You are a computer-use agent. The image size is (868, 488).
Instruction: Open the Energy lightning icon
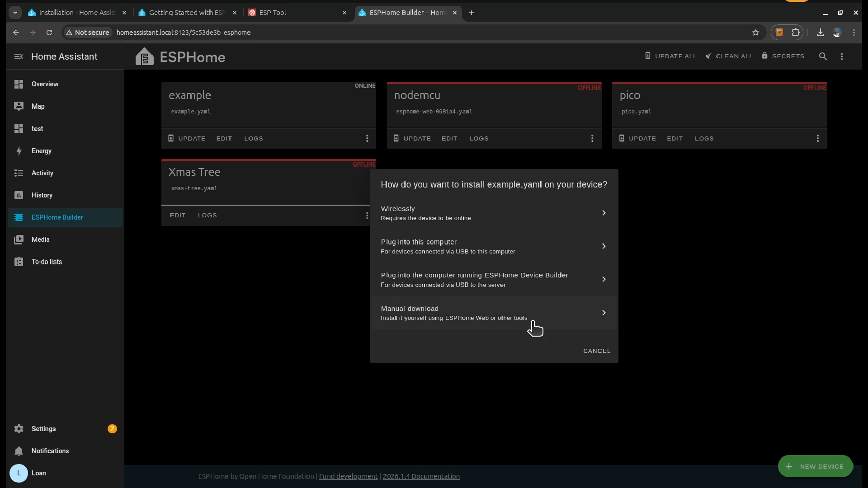pos(19,151)
